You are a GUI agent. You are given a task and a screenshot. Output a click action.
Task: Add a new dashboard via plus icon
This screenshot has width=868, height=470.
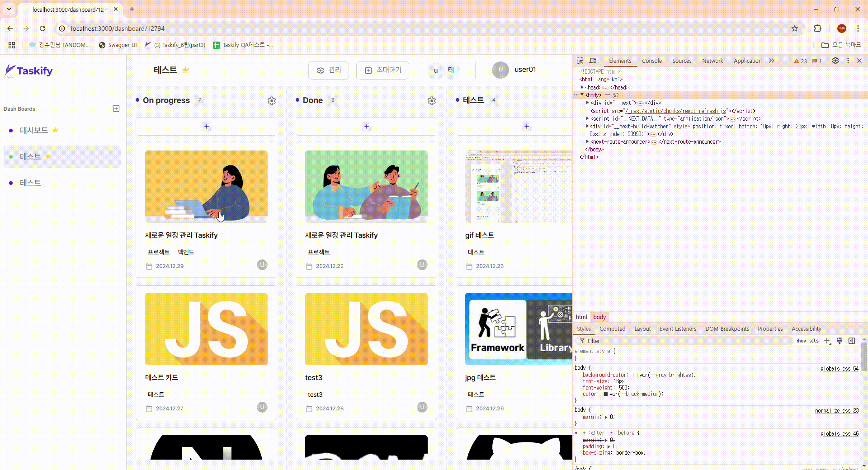point(116,108)
